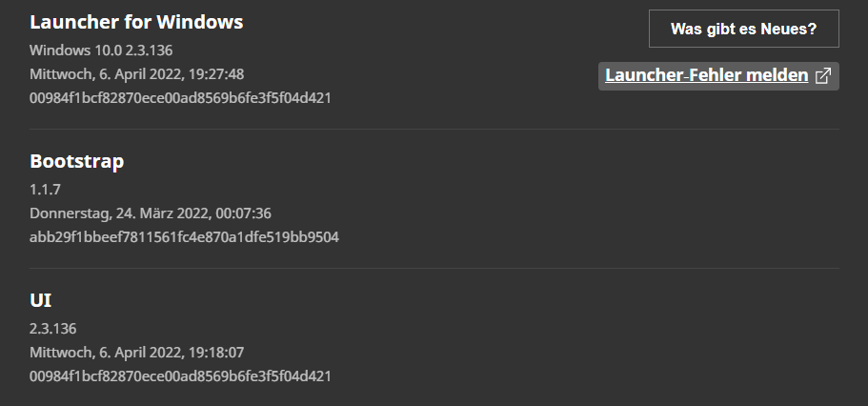This screenshot has width=868, height=406.
Task: Follow the 'Launcher-Fehler melden' link
Action: pyautogui.click(x=706, y=75)
